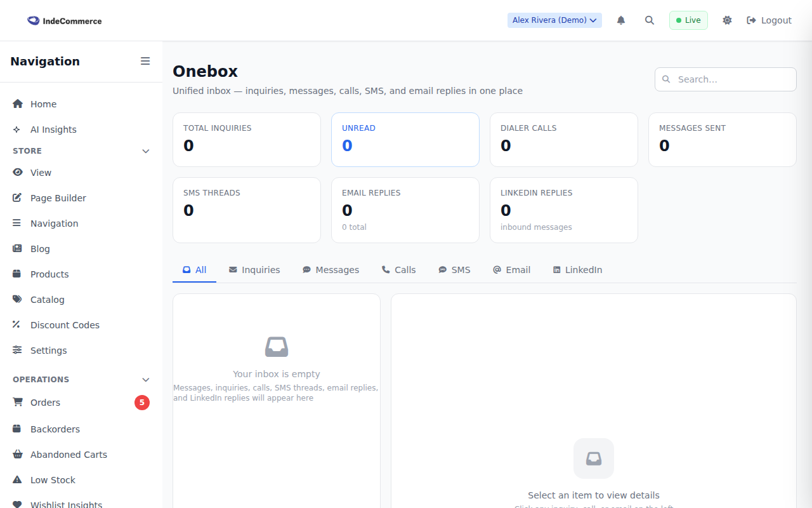Viewport: 812px width, 508px height.
Task: Click the IndeCommerce logo
Action: click(65, 21)
